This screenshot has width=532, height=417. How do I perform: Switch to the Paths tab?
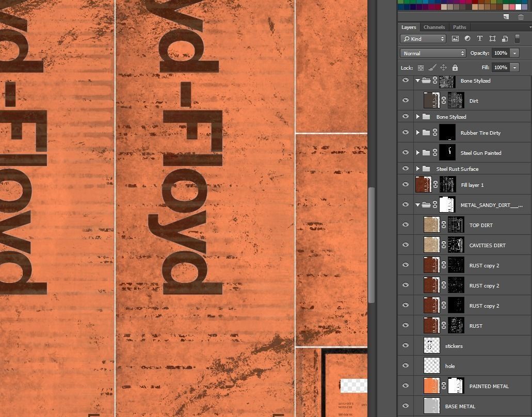click(x=459, y=27)
